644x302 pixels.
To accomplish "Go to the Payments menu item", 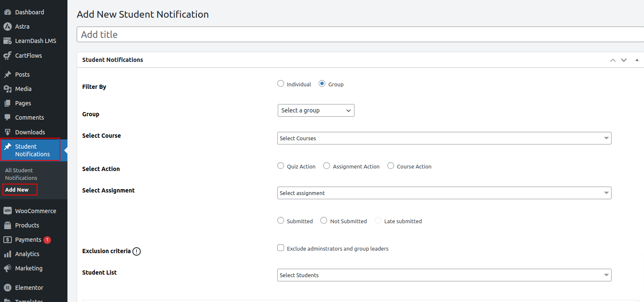I will click(x=28, y=240).
